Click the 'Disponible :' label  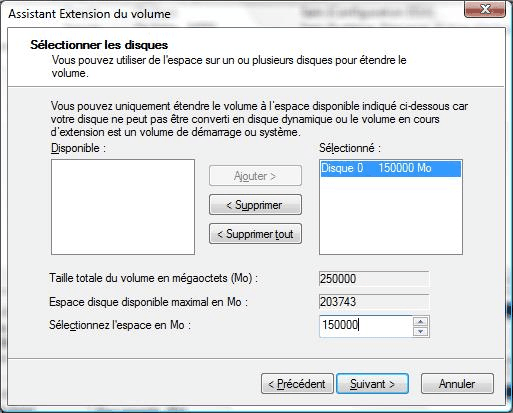78,148
